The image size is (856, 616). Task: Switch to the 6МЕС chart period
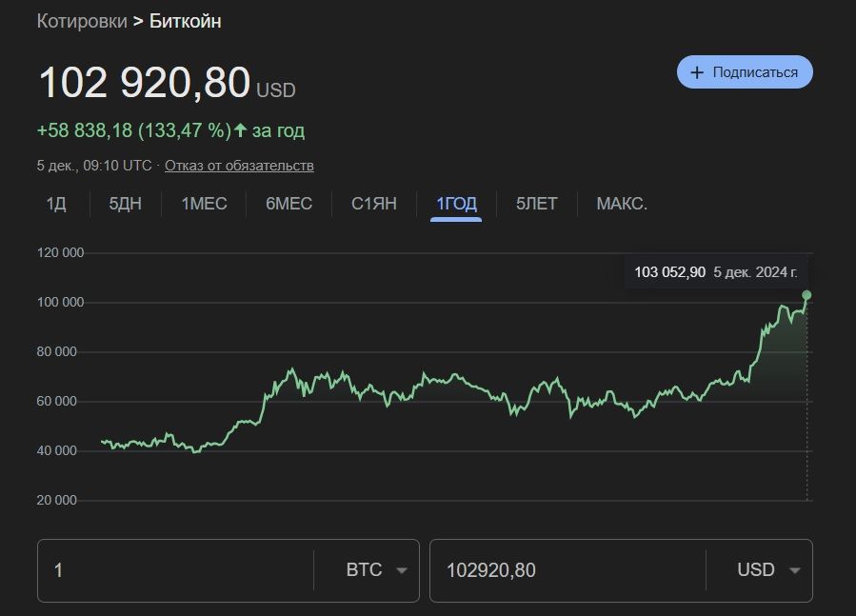(x=289, y=204)
